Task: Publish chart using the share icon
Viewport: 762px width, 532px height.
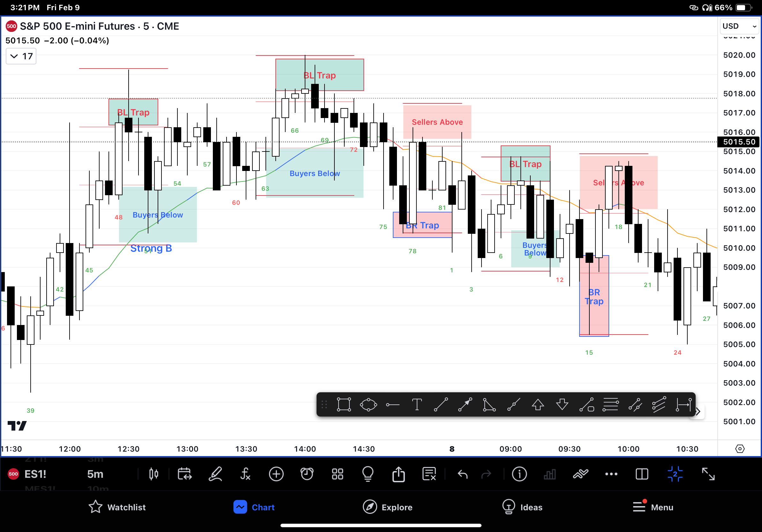Action: [x=398, y=474]
